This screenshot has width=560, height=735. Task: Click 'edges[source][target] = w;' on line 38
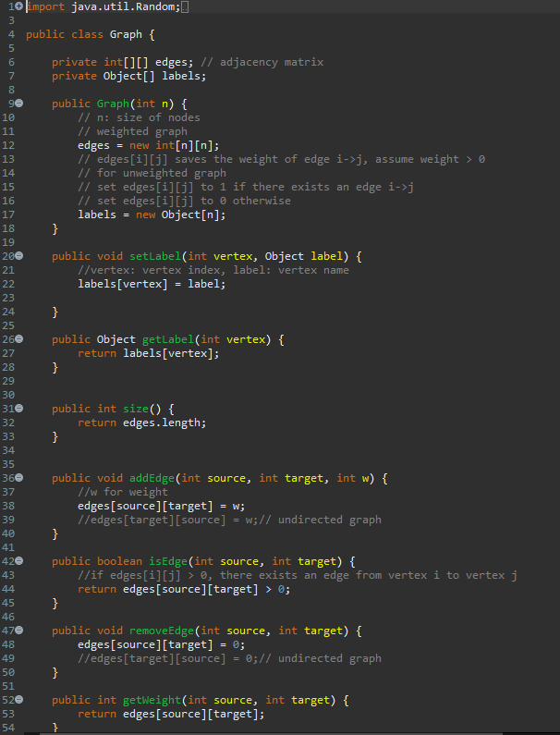point(161,506)
